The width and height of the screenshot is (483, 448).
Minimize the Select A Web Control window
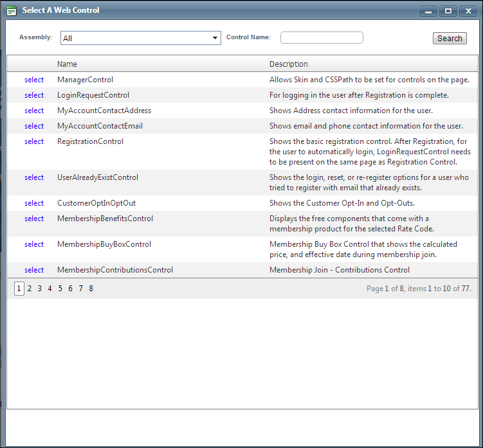tap(428, 11)
